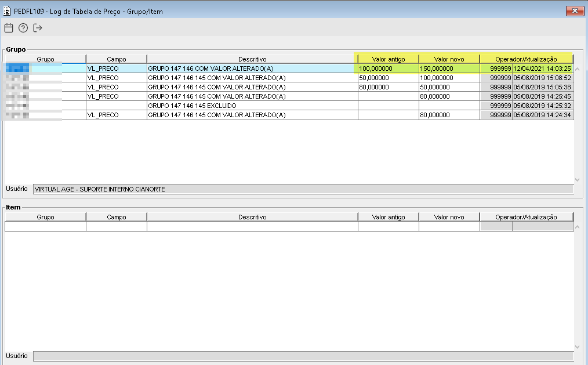The image size is (588, 365).
Task: Click timestamp 05/08/2019 14:24:34
Action: (x=542, y=115)
